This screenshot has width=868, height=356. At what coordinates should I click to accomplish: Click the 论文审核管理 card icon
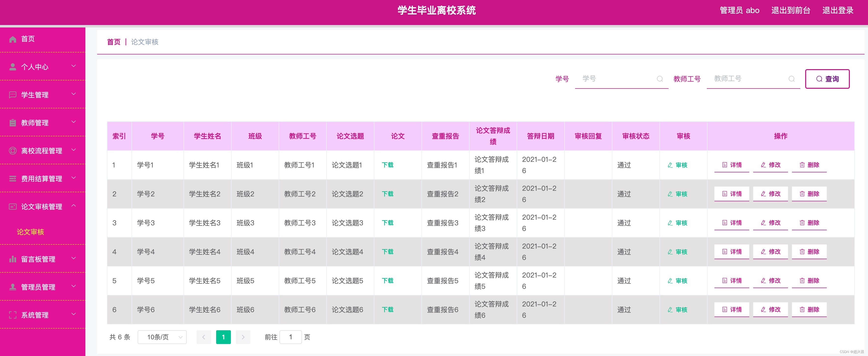pos(13,206)
